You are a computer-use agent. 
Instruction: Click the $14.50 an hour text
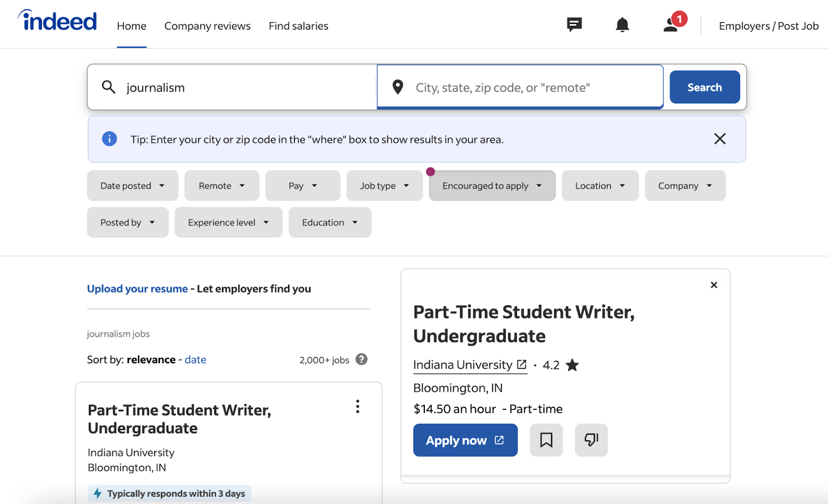[454, 409]
